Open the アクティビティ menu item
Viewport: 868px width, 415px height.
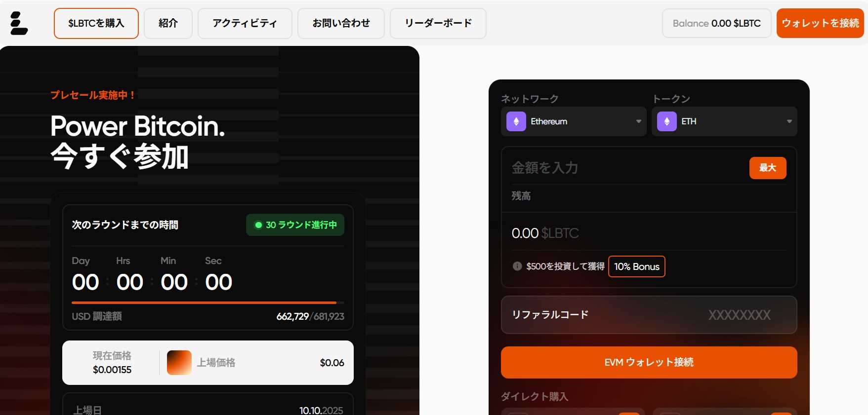click(245, 23)
